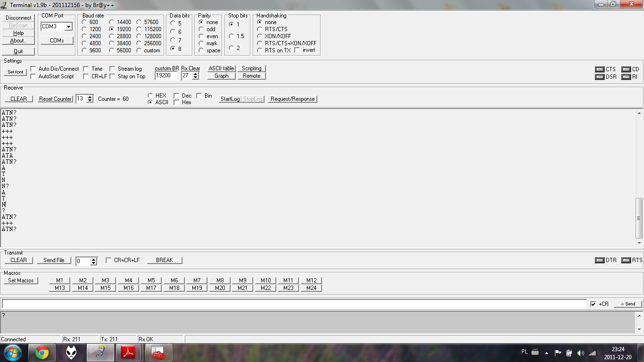644x362 pixels.
Task: Open the Scripting window
Action: point(252,69)
